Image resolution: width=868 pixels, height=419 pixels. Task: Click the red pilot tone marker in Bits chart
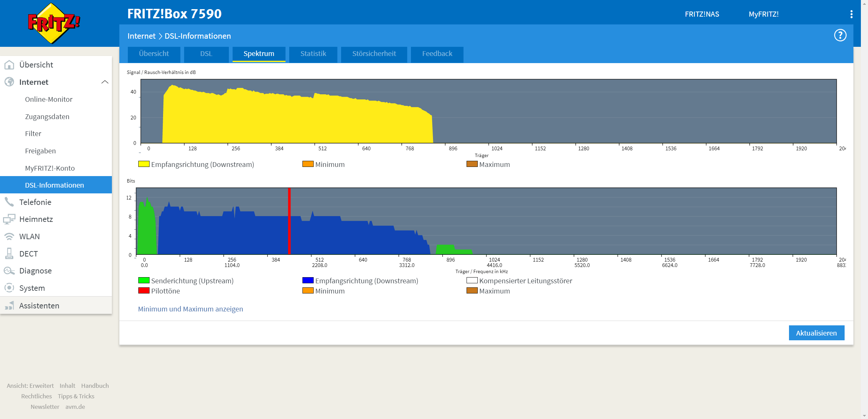point(289,221)
